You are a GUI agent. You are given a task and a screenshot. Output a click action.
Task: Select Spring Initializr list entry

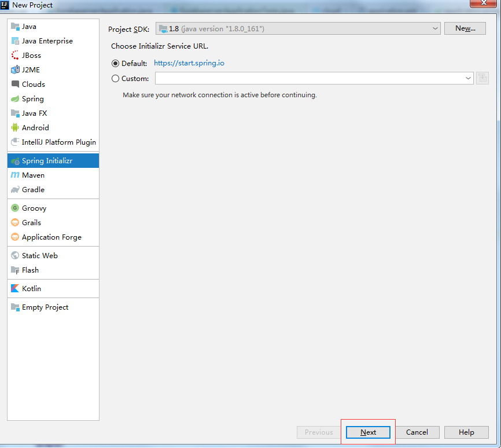click(x=53, y=161)
